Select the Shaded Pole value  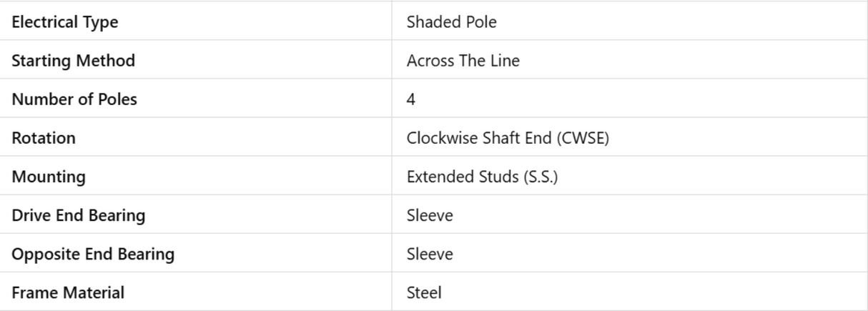tap(451, 22)
